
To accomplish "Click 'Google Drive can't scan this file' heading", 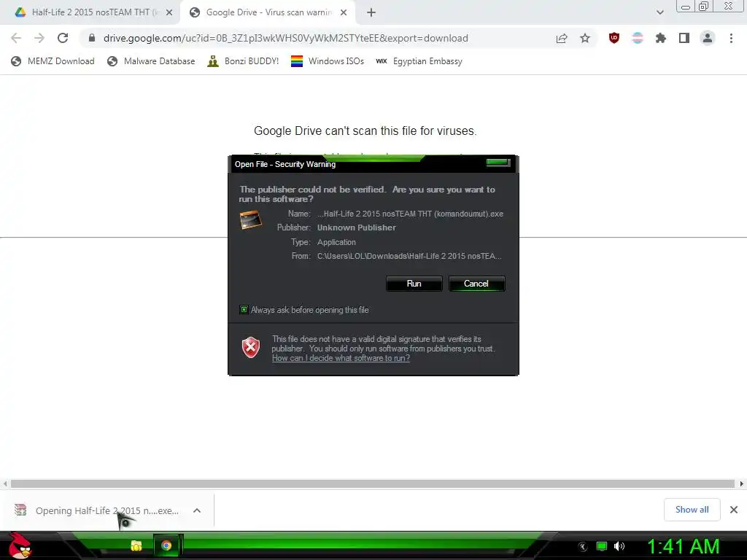I will tap(365, 131).
